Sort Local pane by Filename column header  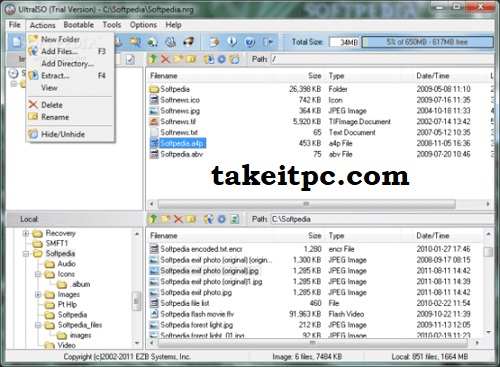point(163,236)
